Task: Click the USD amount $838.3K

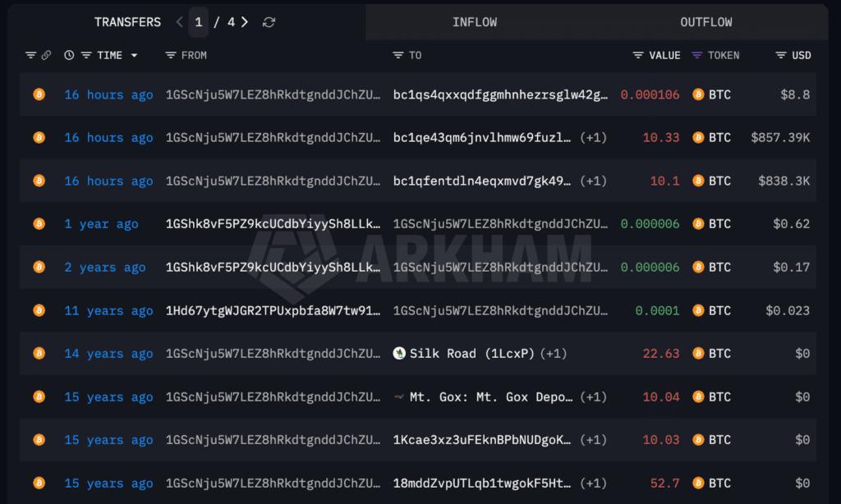Action: pyautogui.click(x=784, y=181)
